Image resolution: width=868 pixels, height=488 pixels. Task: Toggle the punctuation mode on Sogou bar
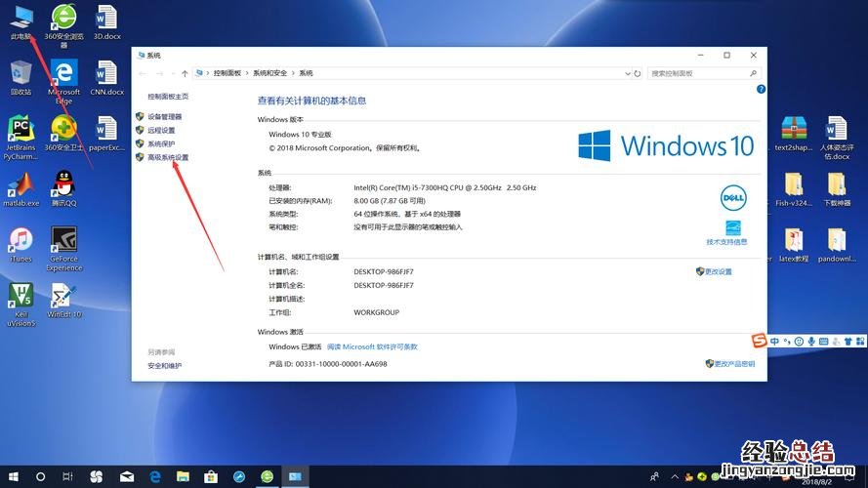click(x=787, y=342)
